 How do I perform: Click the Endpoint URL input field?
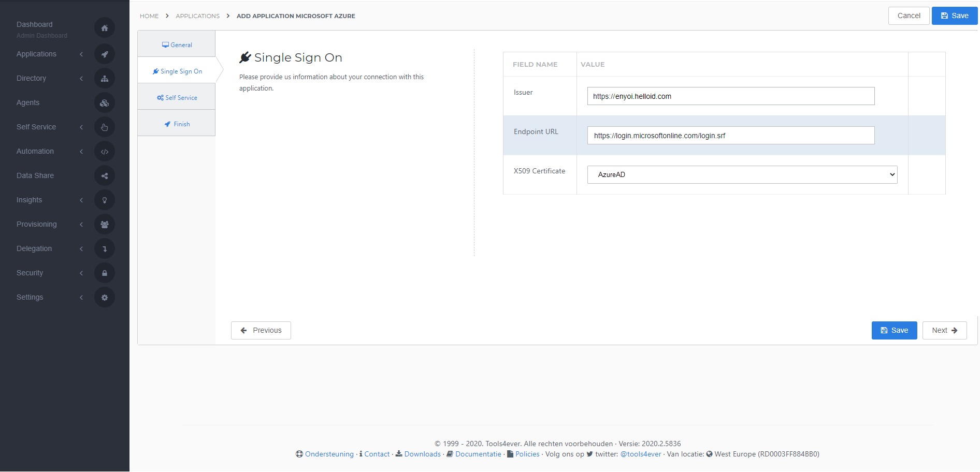(x=731, y=135)
